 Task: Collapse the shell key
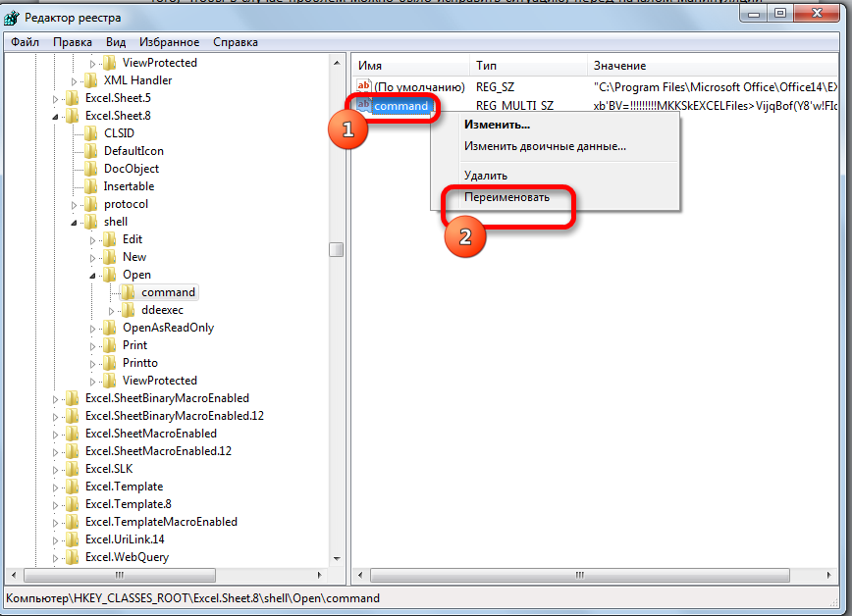[74, 223]
